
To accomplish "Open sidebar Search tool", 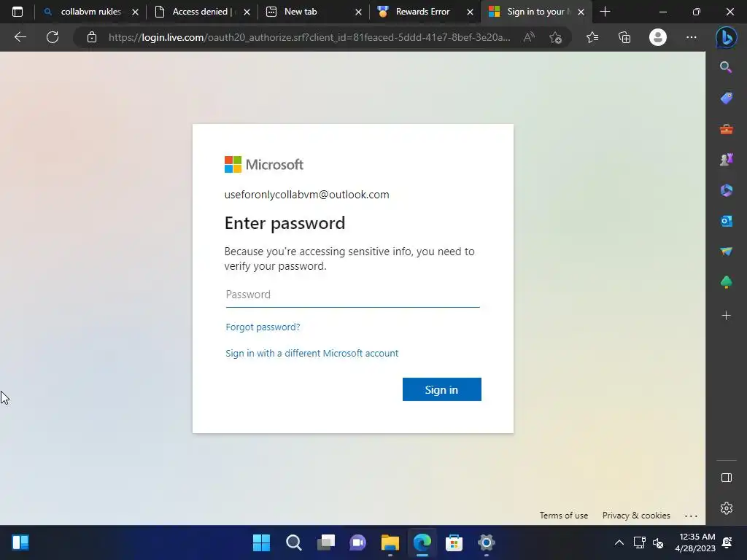I will click(726, 67).
